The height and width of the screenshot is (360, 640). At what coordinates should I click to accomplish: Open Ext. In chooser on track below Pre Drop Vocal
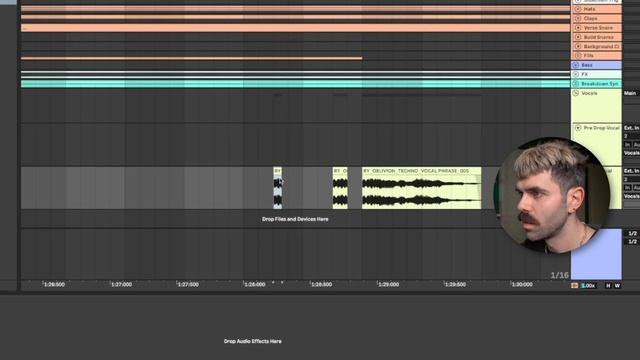click(631, 171)
